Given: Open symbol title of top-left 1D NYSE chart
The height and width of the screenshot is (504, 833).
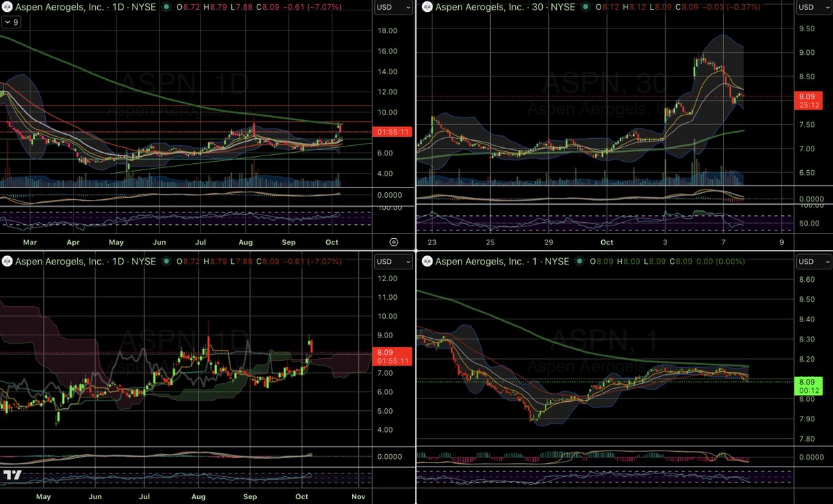Looking at the screenshot, I should point(86,7).
